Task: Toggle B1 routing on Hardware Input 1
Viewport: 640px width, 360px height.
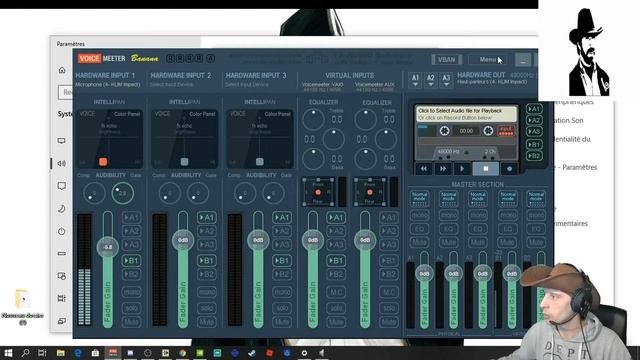Action: click(131, 260)
